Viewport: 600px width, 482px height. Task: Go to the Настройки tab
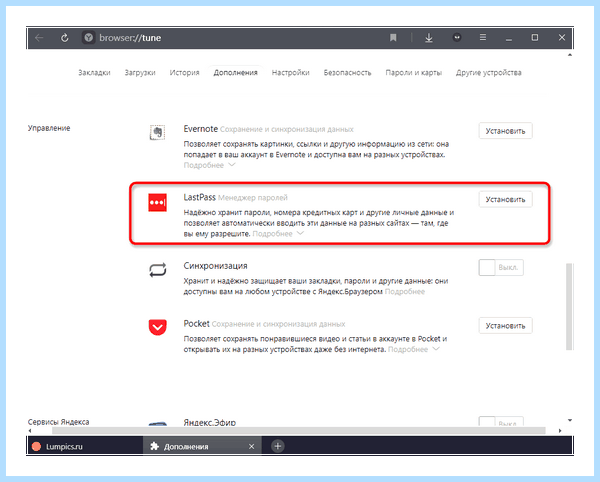pos(290,73)
